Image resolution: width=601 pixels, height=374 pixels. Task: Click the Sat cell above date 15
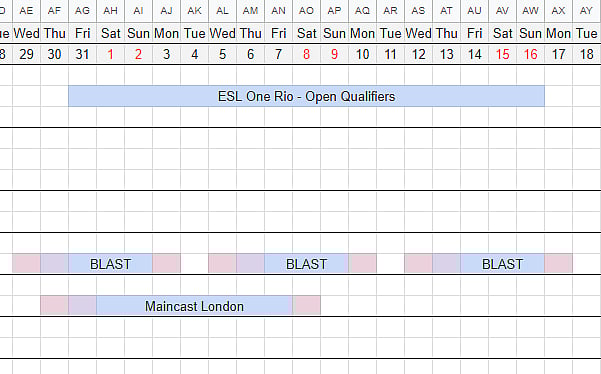click(502, 33)
